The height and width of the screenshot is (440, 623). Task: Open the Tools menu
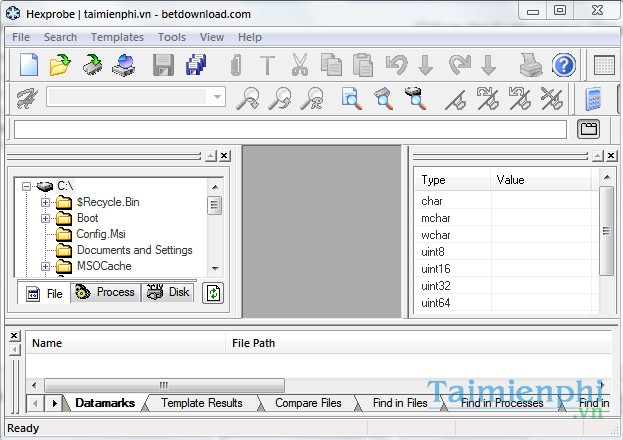point(171,37)
